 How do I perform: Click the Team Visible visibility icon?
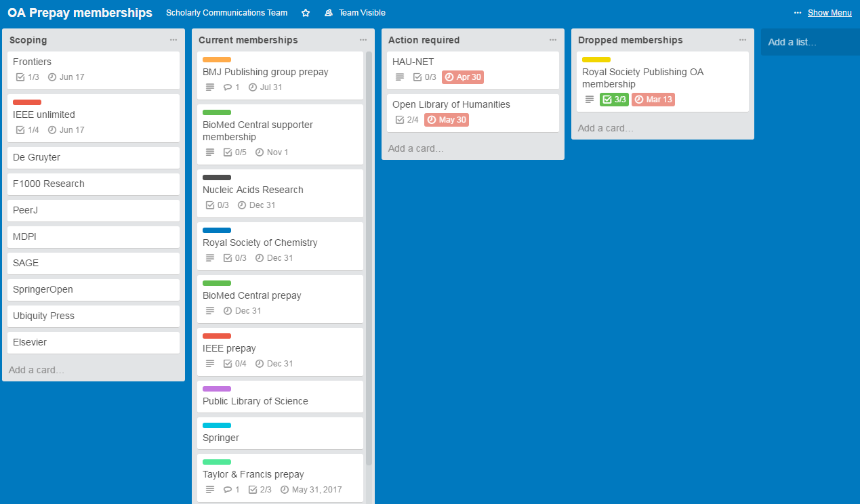[329, 13]
